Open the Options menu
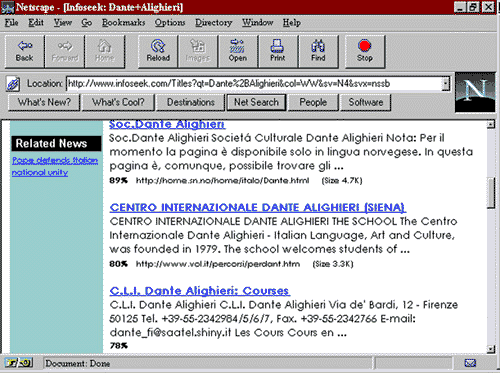This screenshot has width=500, height=373. [170, 23]
